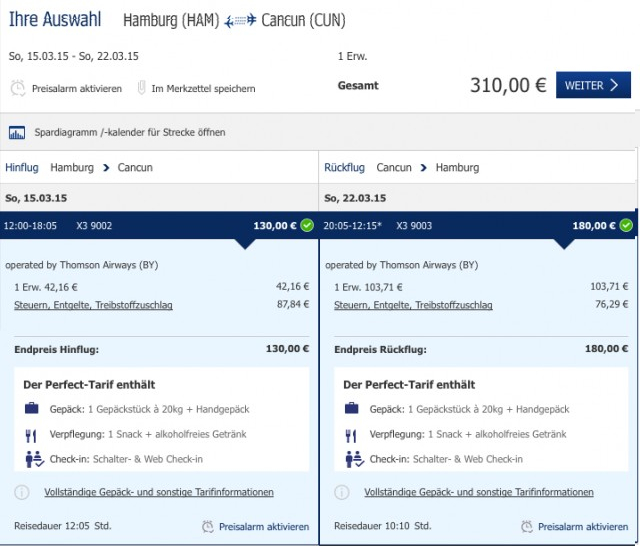Expand Steuern, Entgelte, Treibstoffzuschlag for Hinflug
This screenshot has width=641, height=546.
[x=93, y=305]
